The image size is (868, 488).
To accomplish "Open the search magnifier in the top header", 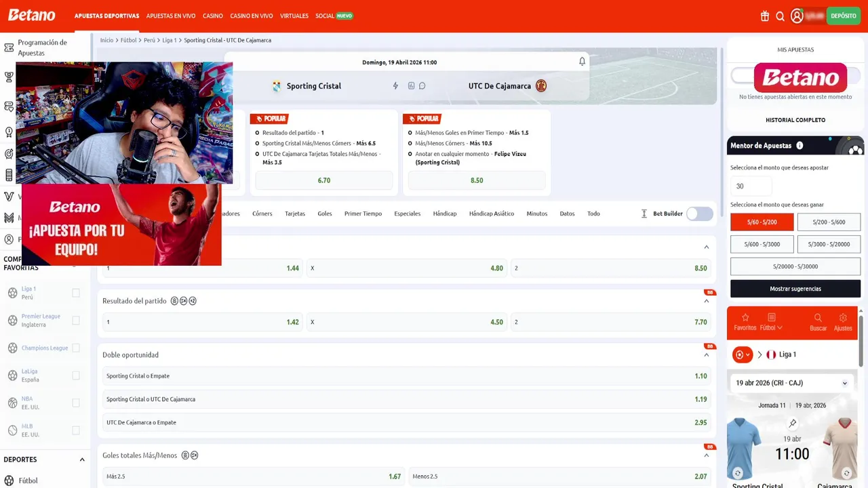I will (781, 16).
